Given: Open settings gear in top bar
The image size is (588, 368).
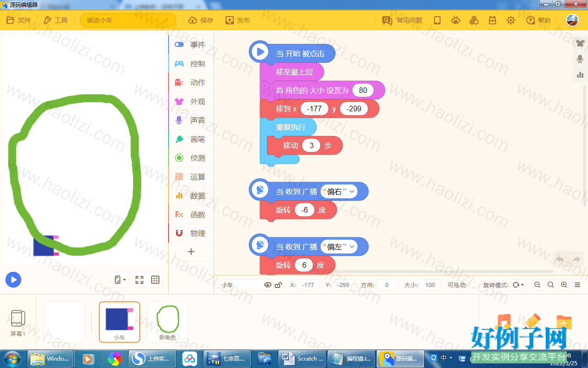Looking at the screenshot, I should pos(510,20).
